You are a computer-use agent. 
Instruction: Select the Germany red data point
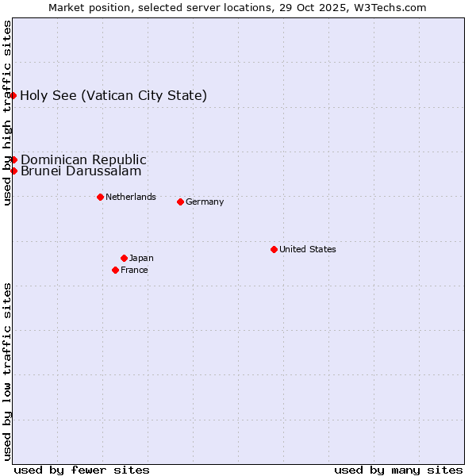tap(180, 202)
